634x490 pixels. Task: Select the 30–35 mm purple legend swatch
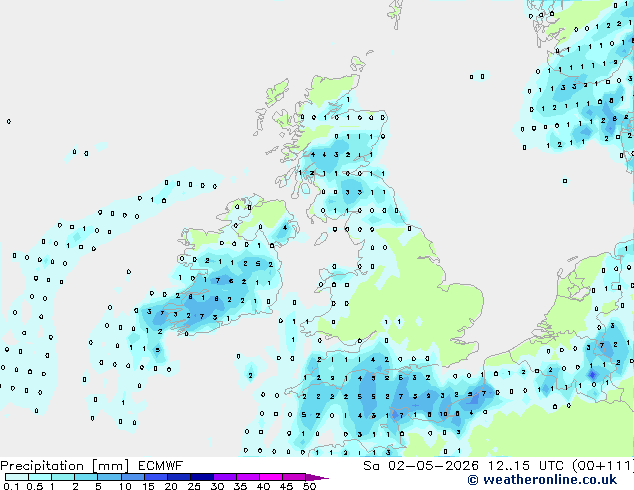tap(224, 477)
